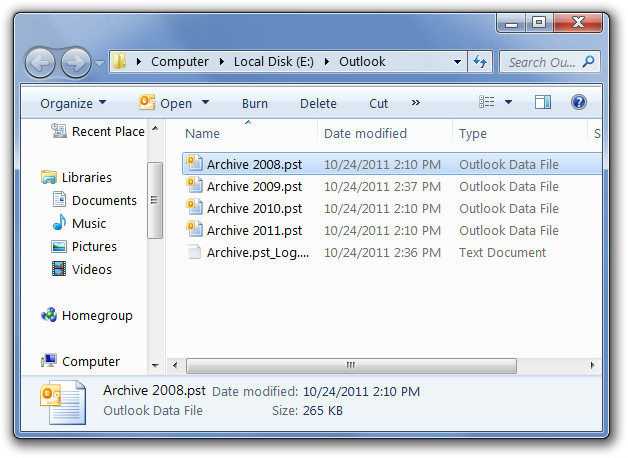
Task: Click the Archive 2009.pst file name
Action: tap(254, 187)
